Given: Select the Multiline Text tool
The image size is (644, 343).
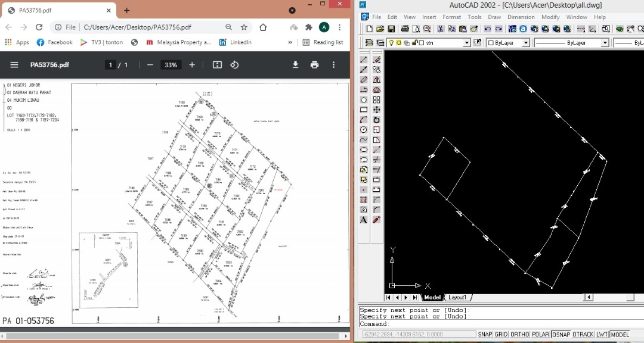Looking at the screenshot, I should [364, 220].
